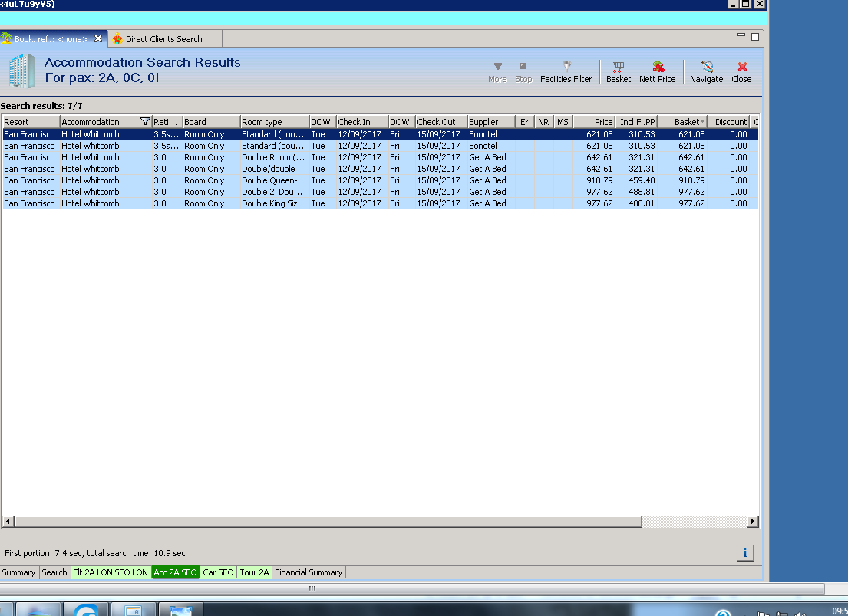
Task: Open the Basket toolbar icon
Action: coord(618,72)
